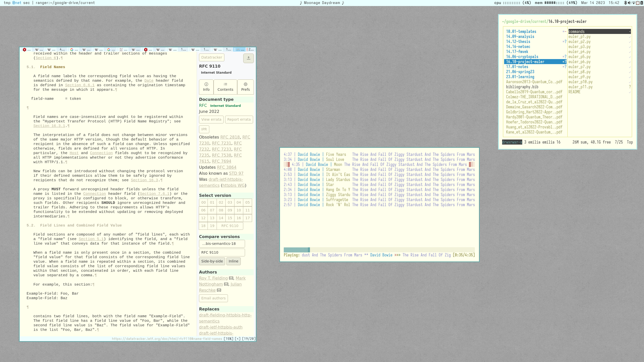The height and width of the screenshot is (362, 644).
Task: Click the volume speaker tray icon
Action: [x=629, y=3]
